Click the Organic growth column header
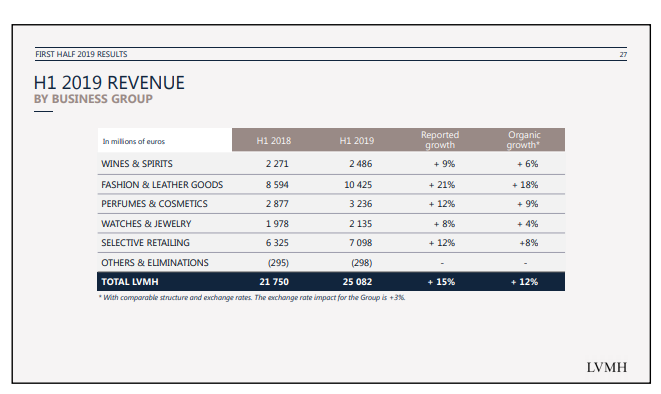 pyautogui.click(x=524, y=140)
